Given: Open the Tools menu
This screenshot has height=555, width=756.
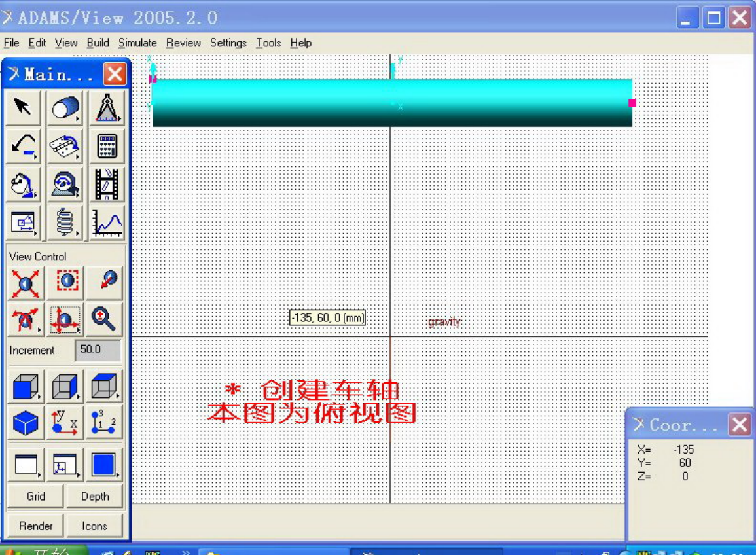Looking at the screenshot, I should click(x=268, y=43).
